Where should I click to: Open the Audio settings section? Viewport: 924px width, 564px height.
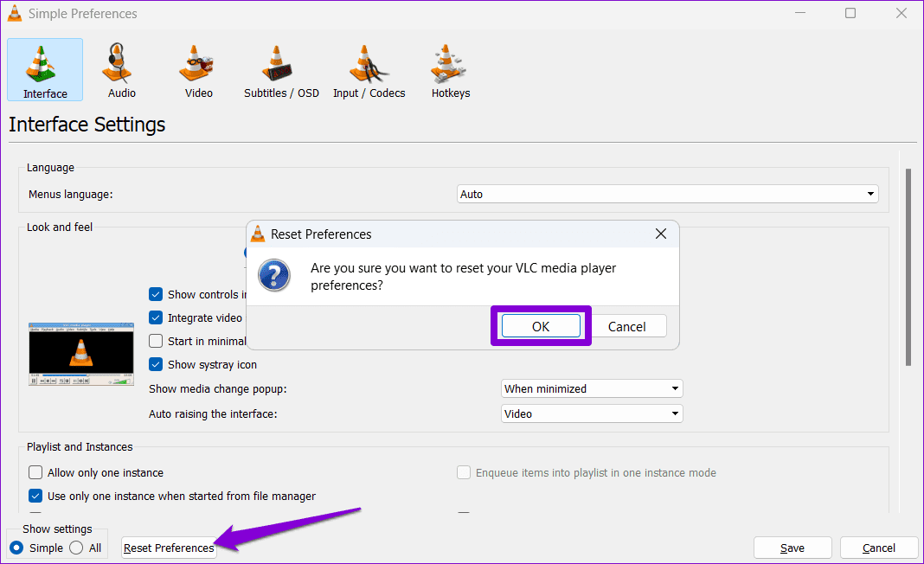click(x=120, y=69)
